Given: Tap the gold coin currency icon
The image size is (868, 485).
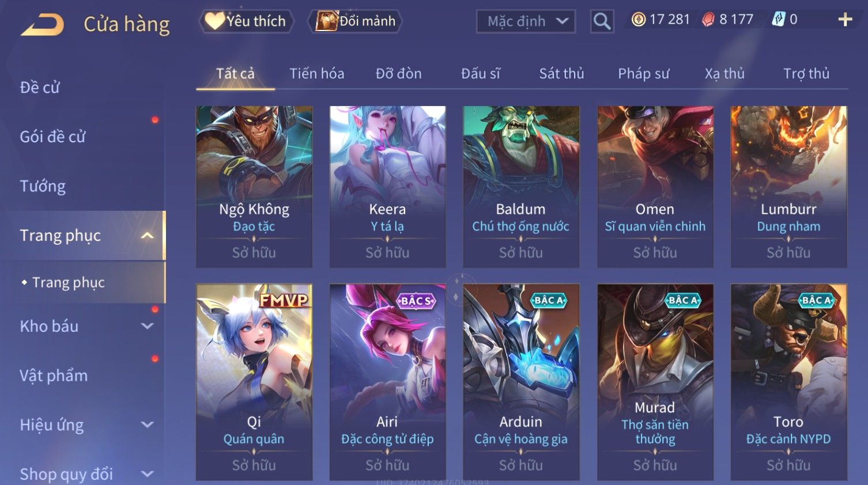Looking at the screenshot, I should 638,20.
